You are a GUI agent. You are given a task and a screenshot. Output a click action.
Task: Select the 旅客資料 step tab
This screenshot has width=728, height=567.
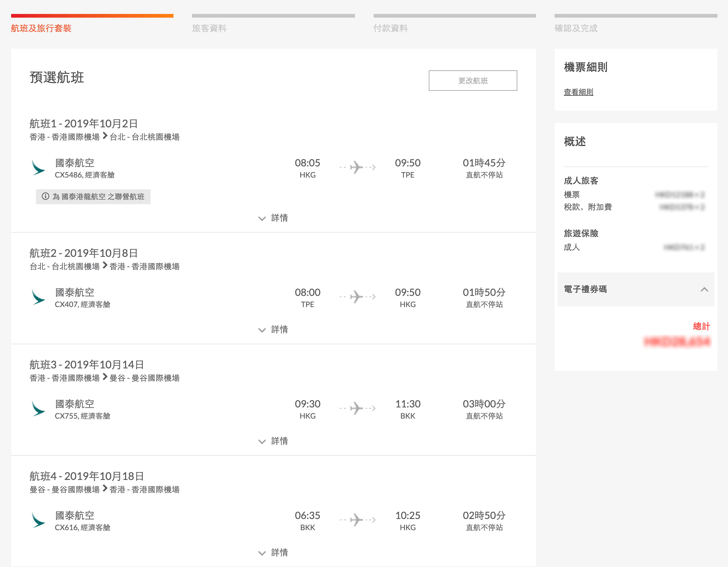209,28
